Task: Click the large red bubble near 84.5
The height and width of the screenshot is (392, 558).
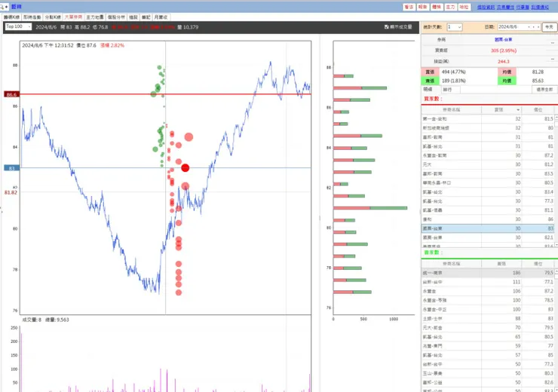Action: coord(189,137)
